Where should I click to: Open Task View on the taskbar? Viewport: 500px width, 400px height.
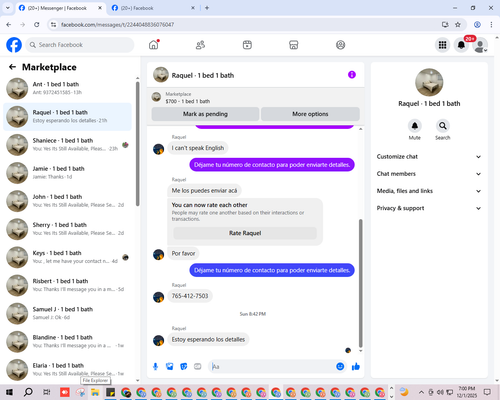[47, 392]
